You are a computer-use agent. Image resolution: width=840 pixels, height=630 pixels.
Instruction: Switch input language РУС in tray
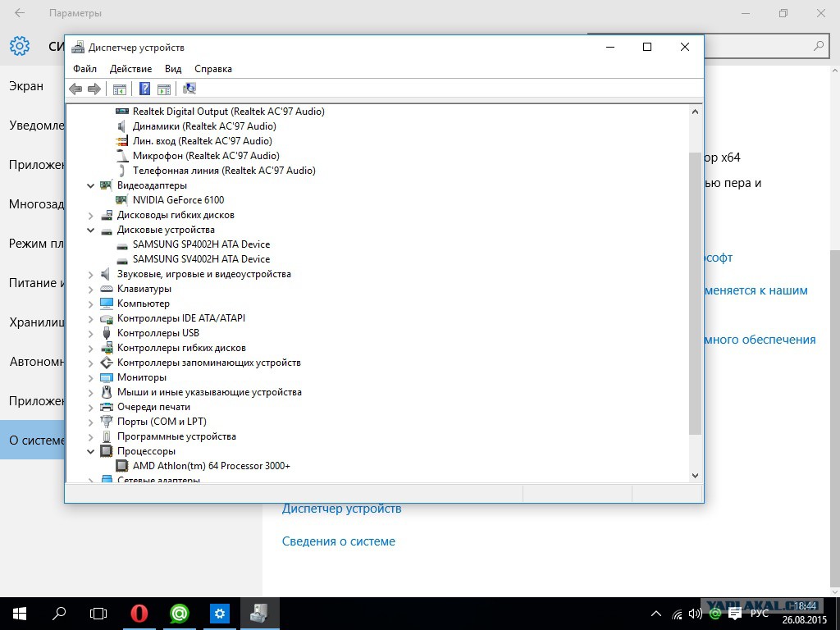pos(759,614)
